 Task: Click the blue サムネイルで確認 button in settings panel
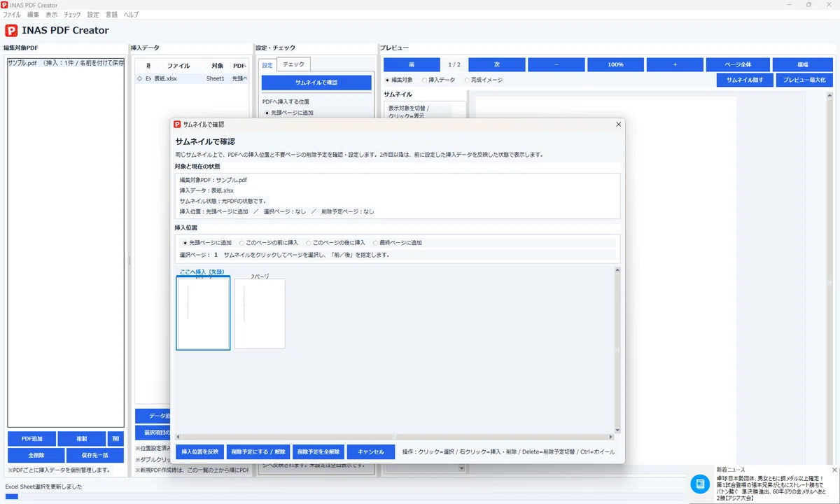pos(316,83)
